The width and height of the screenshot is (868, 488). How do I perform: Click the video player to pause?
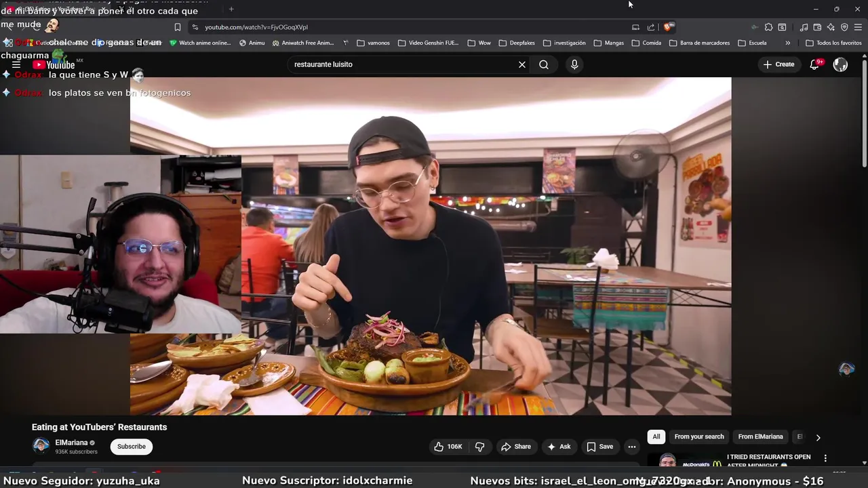tap(431, 246)
